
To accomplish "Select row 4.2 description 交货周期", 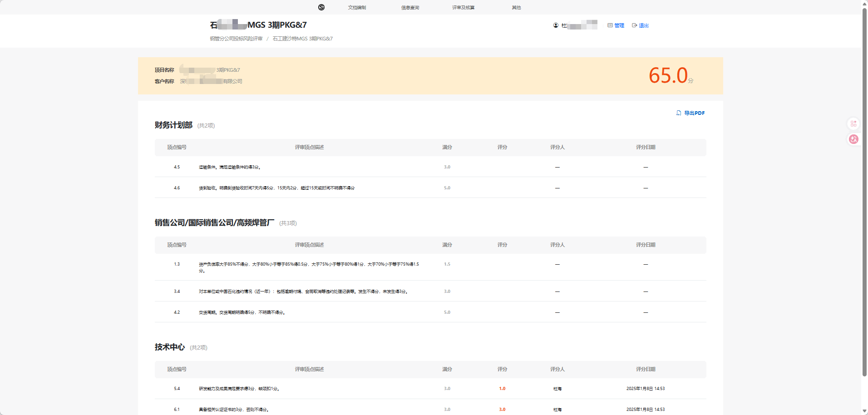I will pos(242,312).
